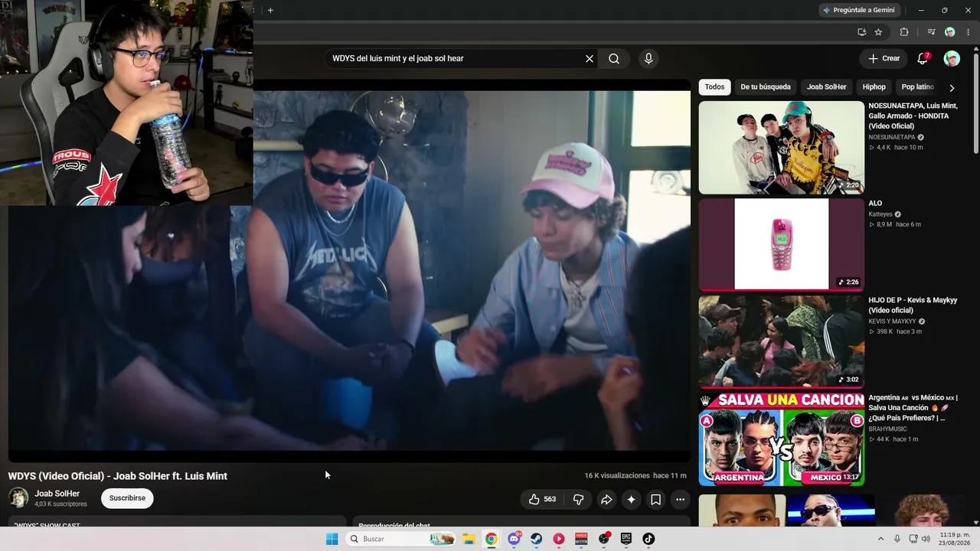This screenshot has width=980, height=551.
Task: Click the ALO video title
Action: coord(875,204)
